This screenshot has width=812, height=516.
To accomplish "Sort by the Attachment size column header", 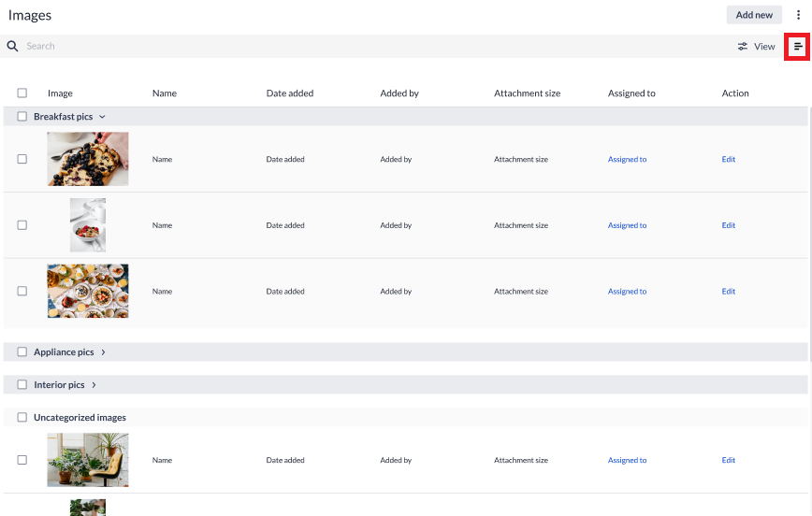I will click(x=527, y=93).
